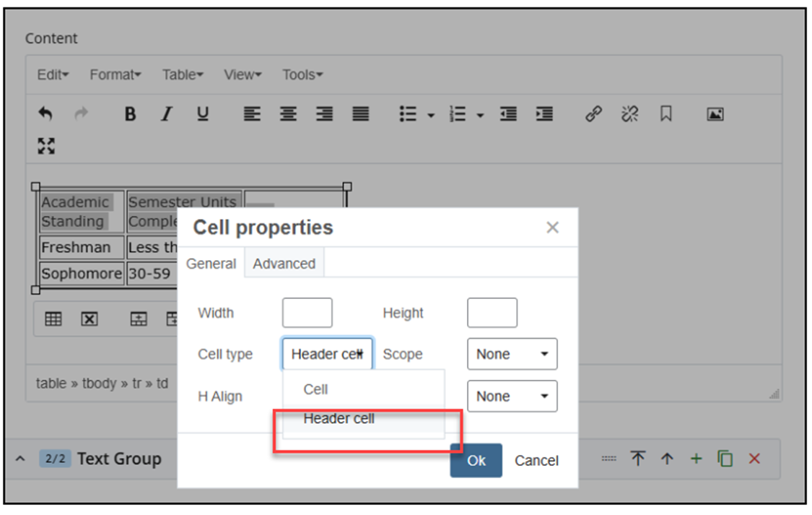Toggle fullscreen editor mode icon
This screenshot has height=515, width=812.
coord(46,146)
